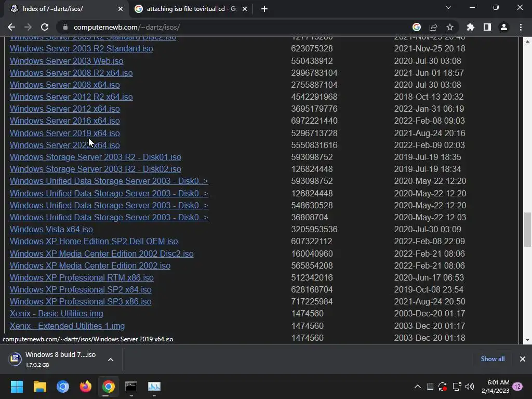Open Chrome's three-dot menu
This screenshot has width=532, height=399.
point(521,27)
